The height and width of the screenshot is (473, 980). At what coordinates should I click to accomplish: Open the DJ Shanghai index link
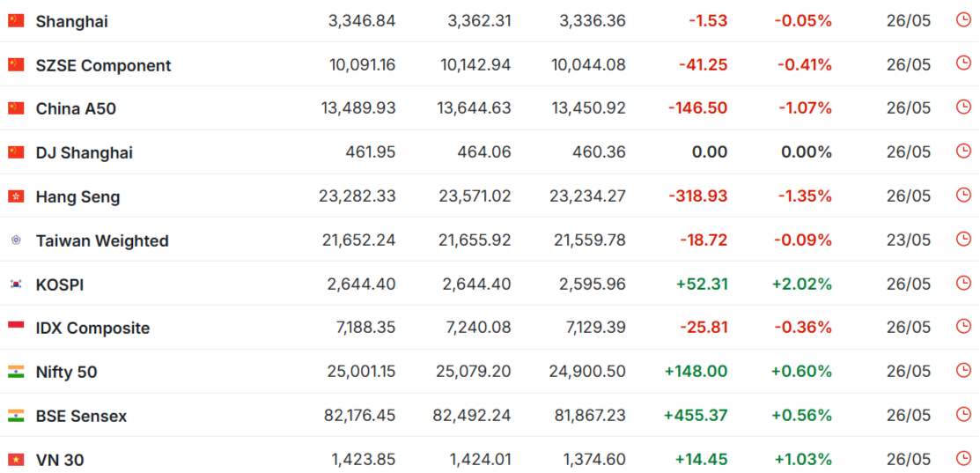(84, 153)
